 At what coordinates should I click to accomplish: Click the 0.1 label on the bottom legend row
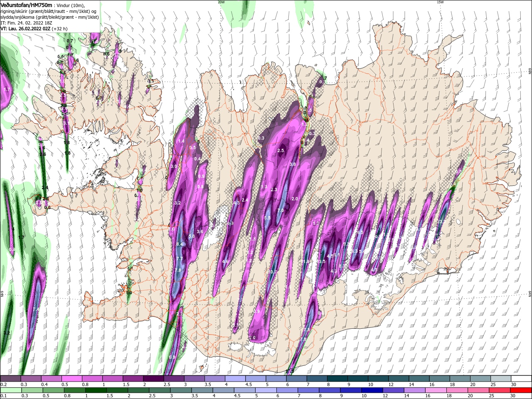[x=3, y=396]
